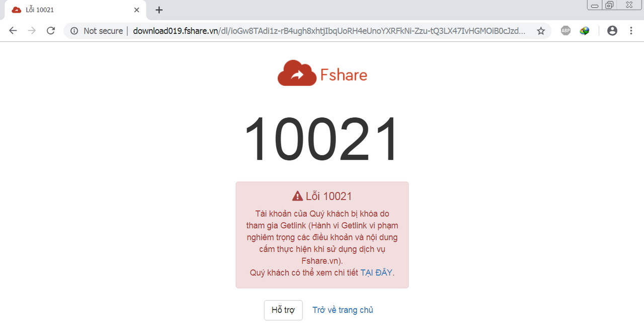Go back to the previous page

[13, 31]
